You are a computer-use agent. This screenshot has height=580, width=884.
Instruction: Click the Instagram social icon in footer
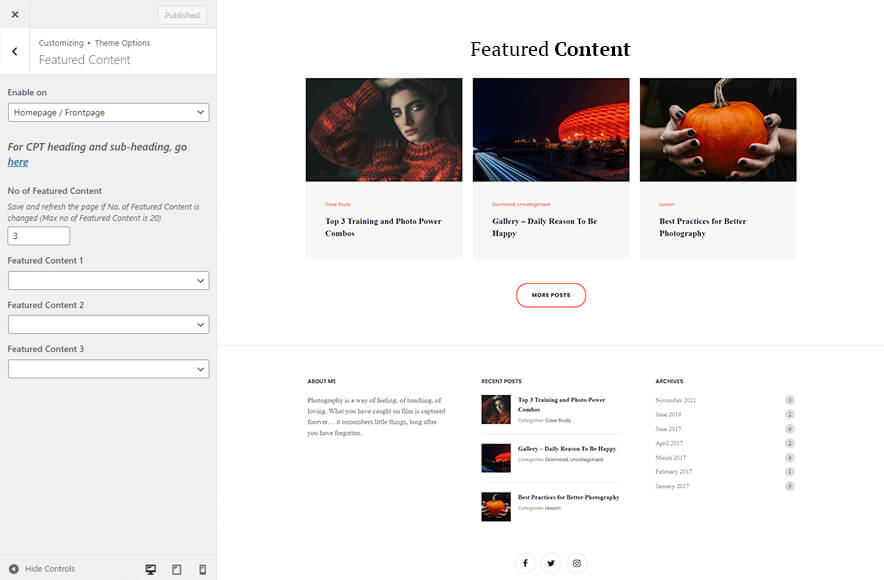577,563
